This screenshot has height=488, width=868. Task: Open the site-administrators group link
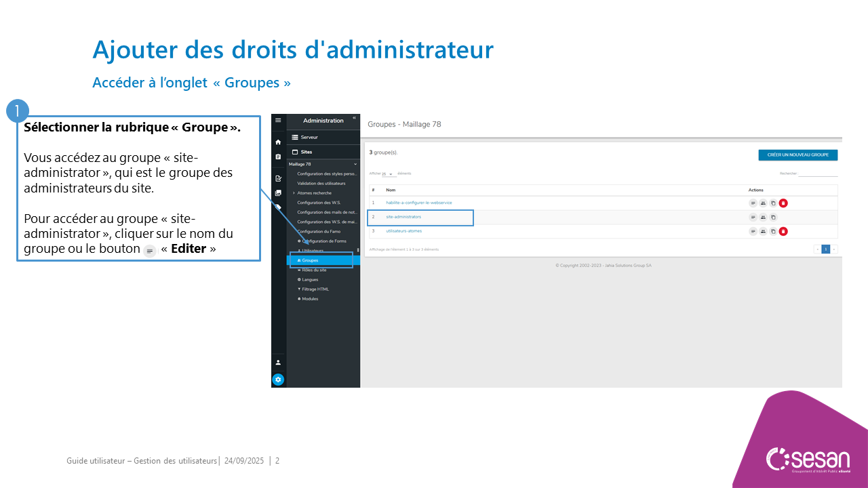point(403,217)
